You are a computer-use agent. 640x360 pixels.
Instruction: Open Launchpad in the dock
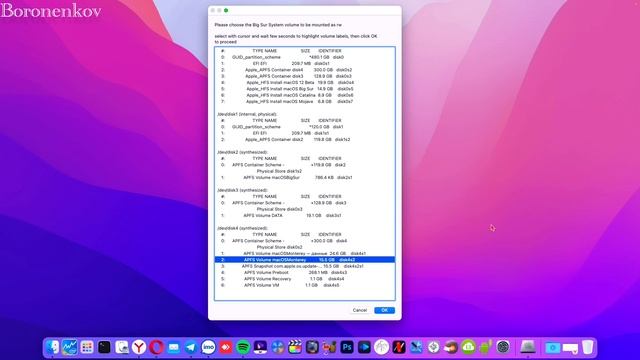tap(87, 347)
